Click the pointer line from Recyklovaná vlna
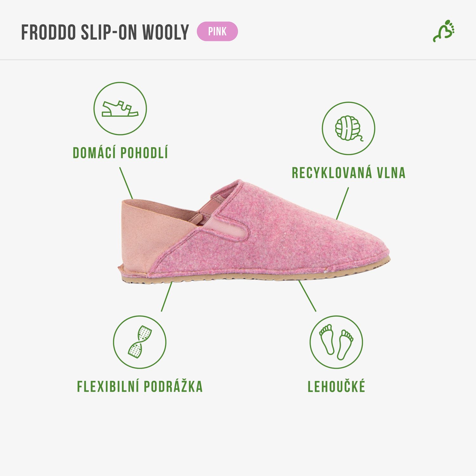Screen dimensions: 476x476 [x=342, y=203]
